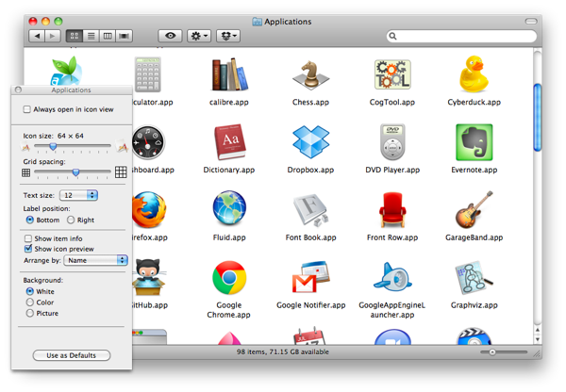
Task: Select Bottom label position
Action: [30, 220]
